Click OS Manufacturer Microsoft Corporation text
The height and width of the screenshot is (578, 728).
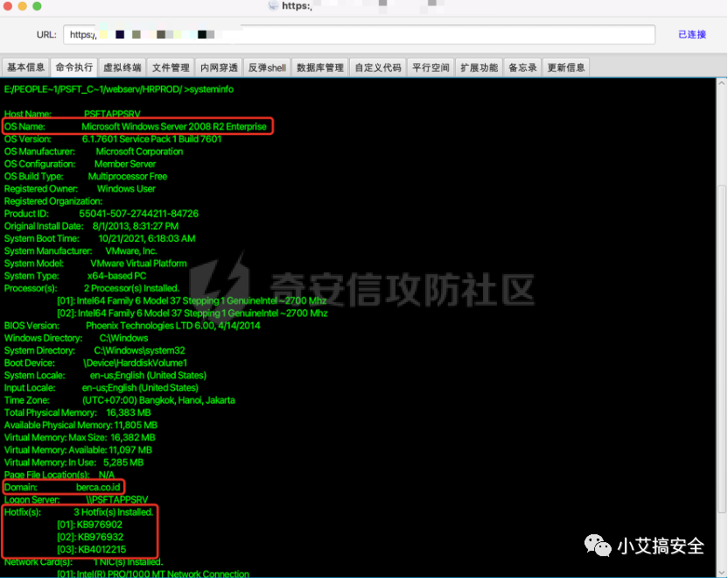pos(139,152)
